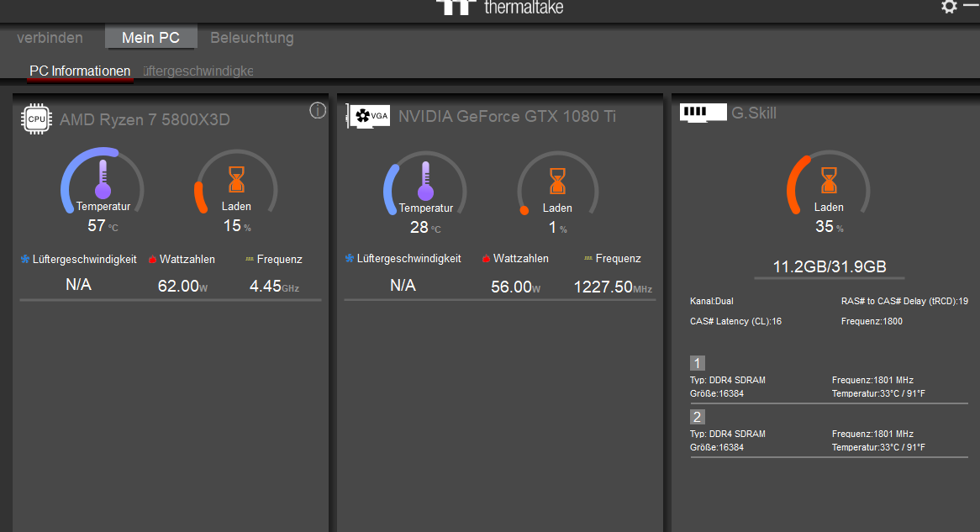The height and width of the screenshot is (532, 980).
Task: Open the Lüftergeschwindigkeit sub-tab
Action: click(198, 71)
